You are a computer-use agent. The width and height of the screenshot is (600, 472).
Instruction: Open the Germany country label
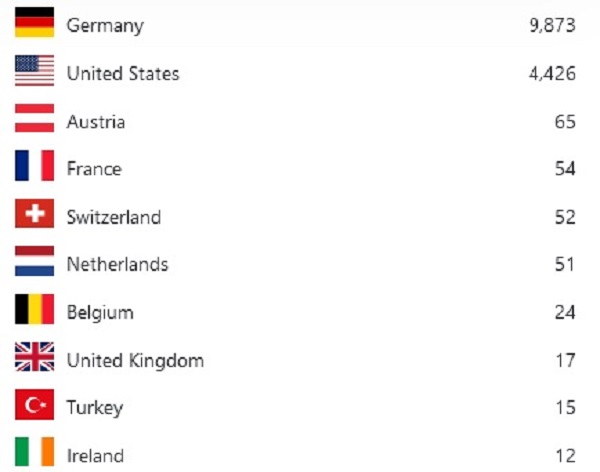pyautogui.click(x=105, y=26)
